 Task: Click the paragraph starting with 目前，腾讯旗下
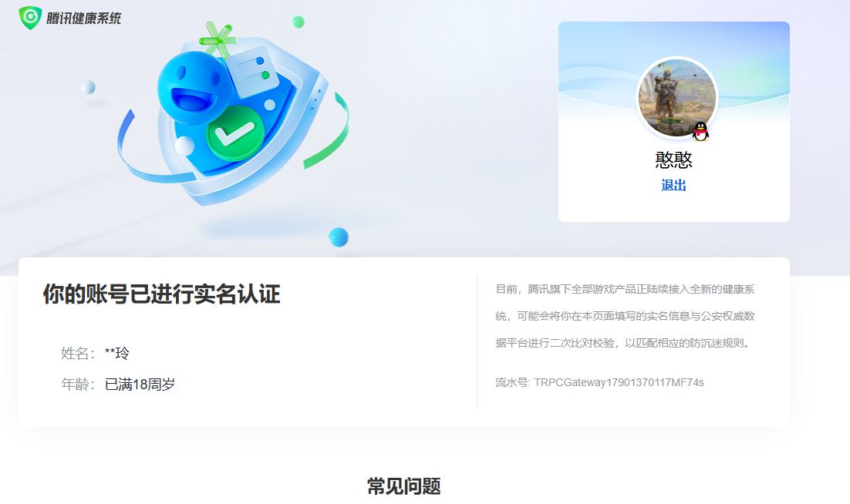[x=625, y=316]
